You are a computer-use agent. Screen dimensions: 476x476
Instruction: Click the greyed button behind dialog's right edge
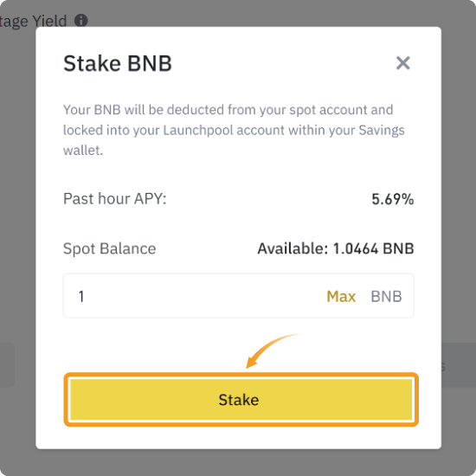click(459, 365)
